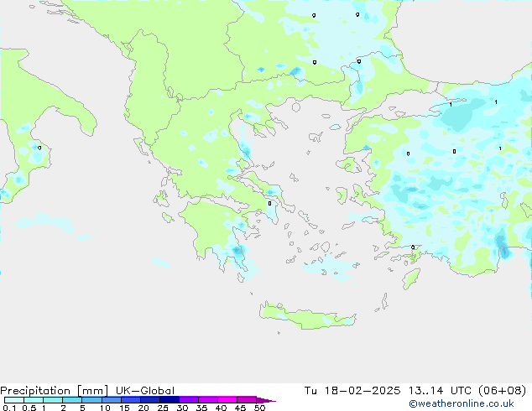Screen dimensions: 532x411
Task: Select the 0.5–1 mm legend color box
Action: coord(34,400)
